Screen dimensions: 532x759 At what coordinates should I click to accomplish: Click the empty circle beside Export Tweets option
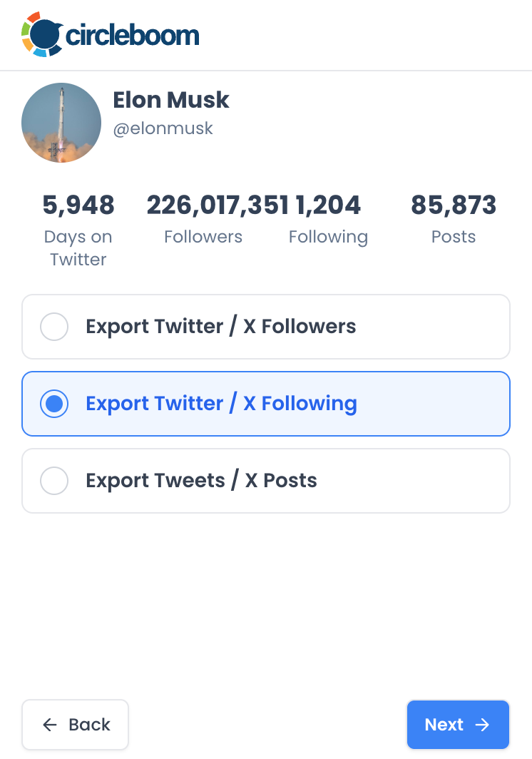pyautogui.click(x=54, y=481)
